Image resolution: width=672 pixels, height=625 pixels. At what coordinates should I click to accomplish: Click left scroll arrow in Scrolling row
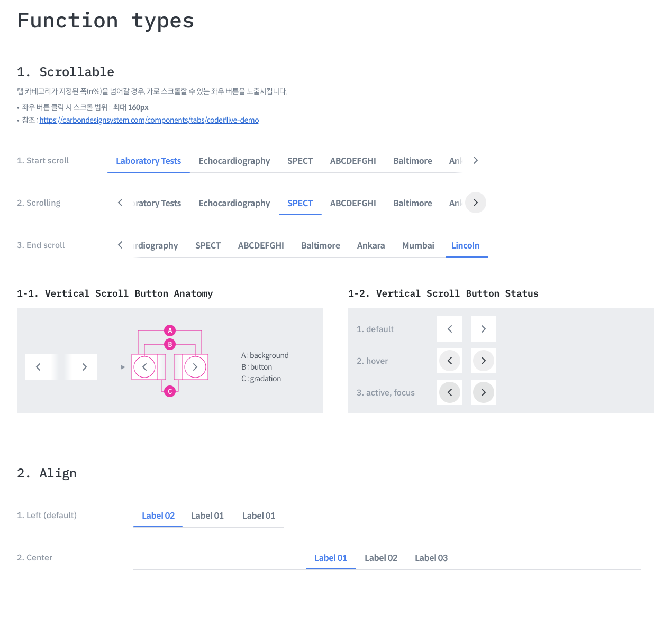coord(120,203)
